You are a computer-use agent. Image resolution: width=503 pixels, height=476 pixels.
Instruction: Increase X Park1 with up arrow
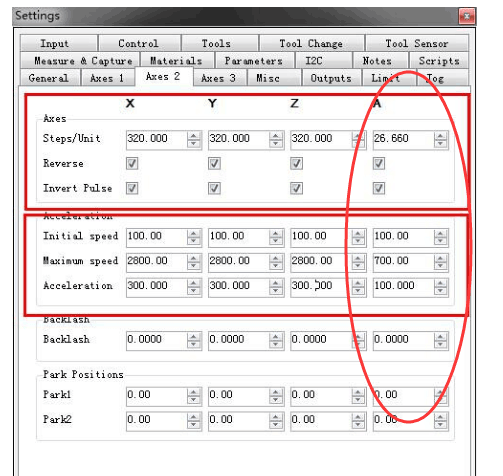(x=194, y=392)
